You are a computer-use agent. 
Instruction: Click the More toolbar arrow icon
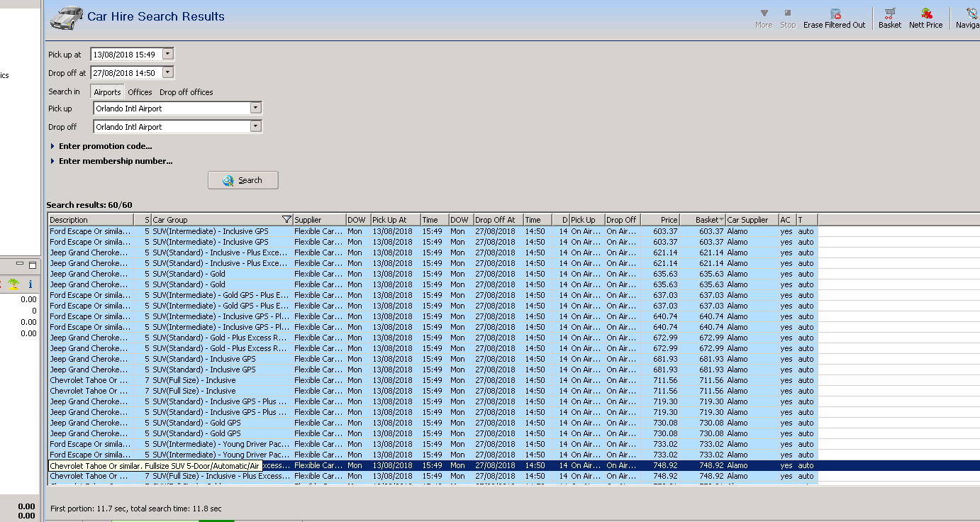coord(764,13)
